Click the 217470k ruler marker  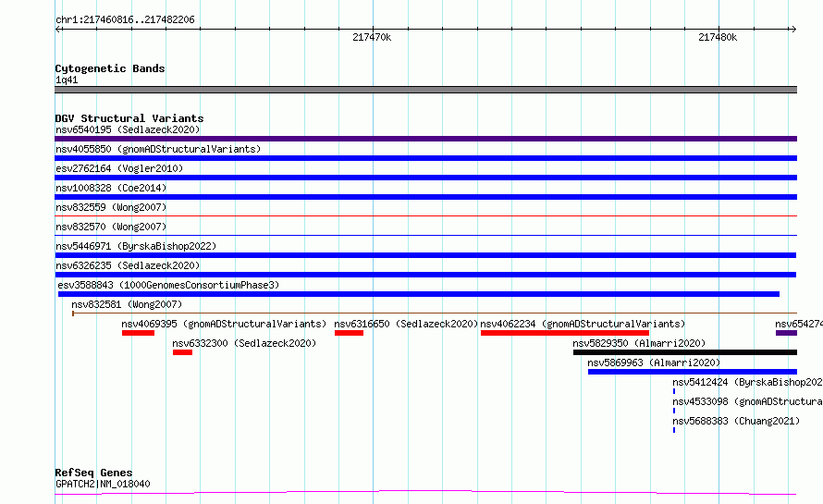(x=372, y=37)
